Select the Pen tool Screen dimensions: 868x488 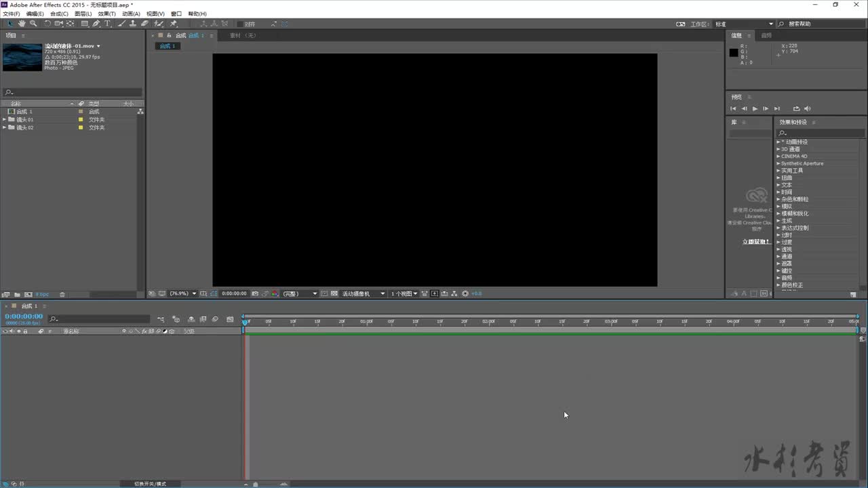(96, 24)
